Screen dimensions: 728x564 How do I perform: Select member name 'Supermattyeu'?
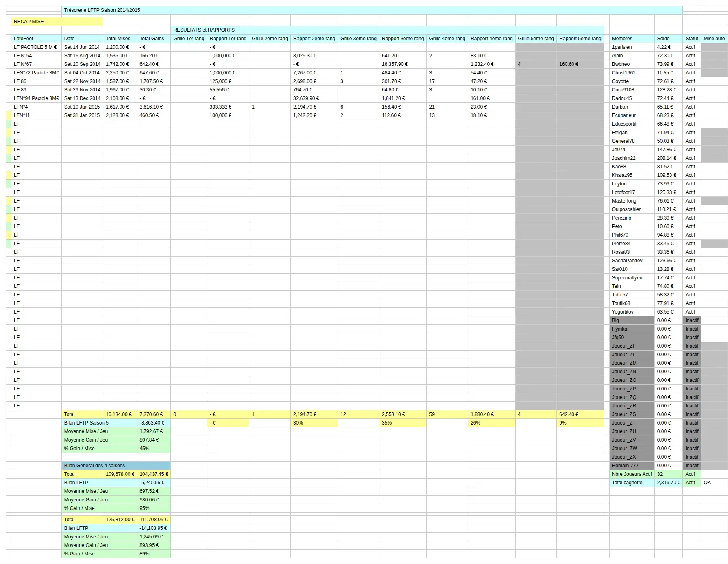tap(632, 278)
